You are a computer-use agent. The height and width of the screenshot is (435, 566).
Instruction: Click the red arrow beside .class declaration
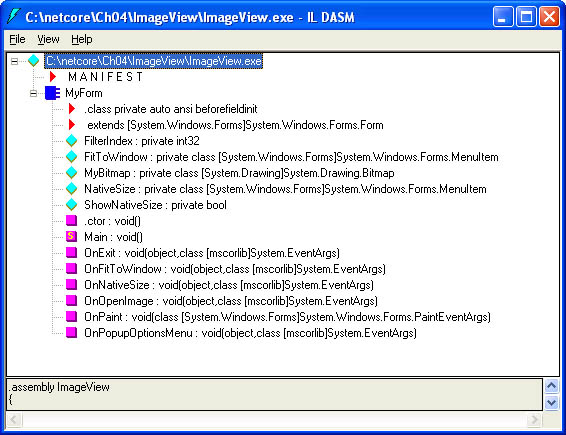pos(72,109)
